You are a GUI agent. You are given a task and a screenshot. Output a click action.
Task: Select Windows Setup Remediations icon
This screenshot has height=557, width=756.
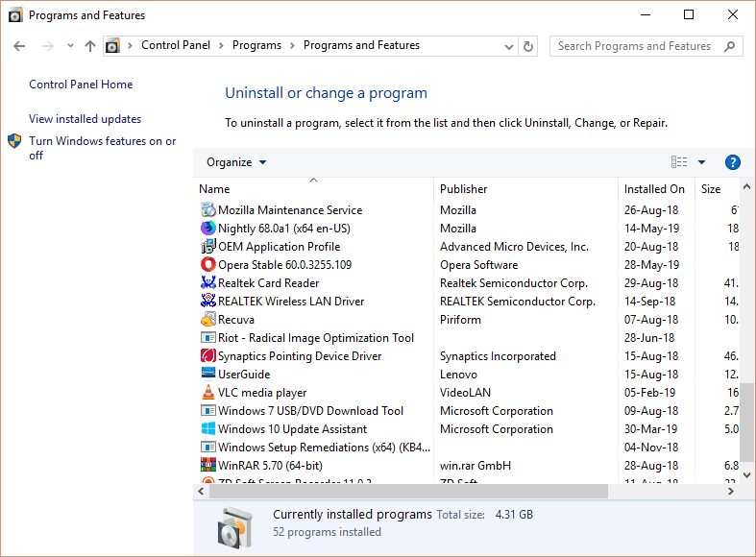pyautogui.click(x=207, y=447)
